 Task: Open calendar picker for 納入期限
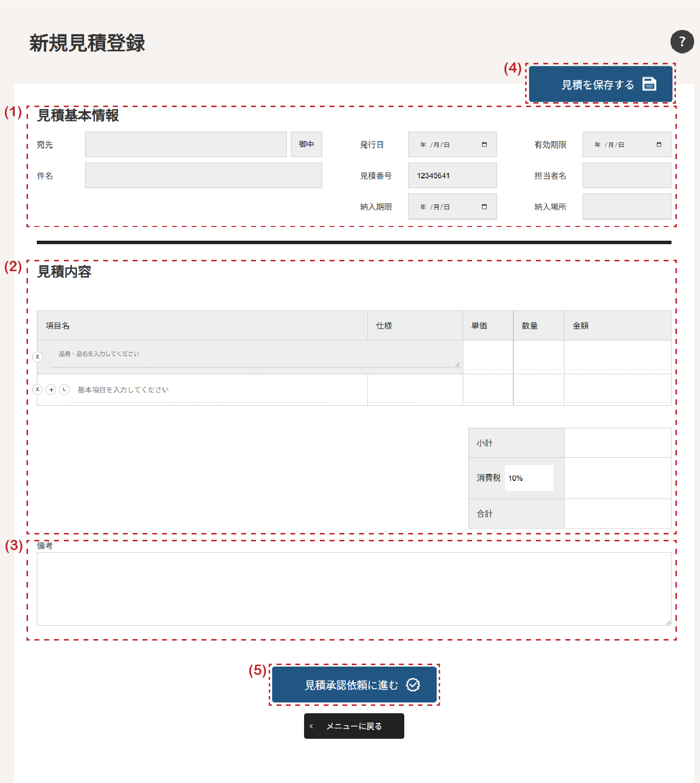tap(484, 207)
